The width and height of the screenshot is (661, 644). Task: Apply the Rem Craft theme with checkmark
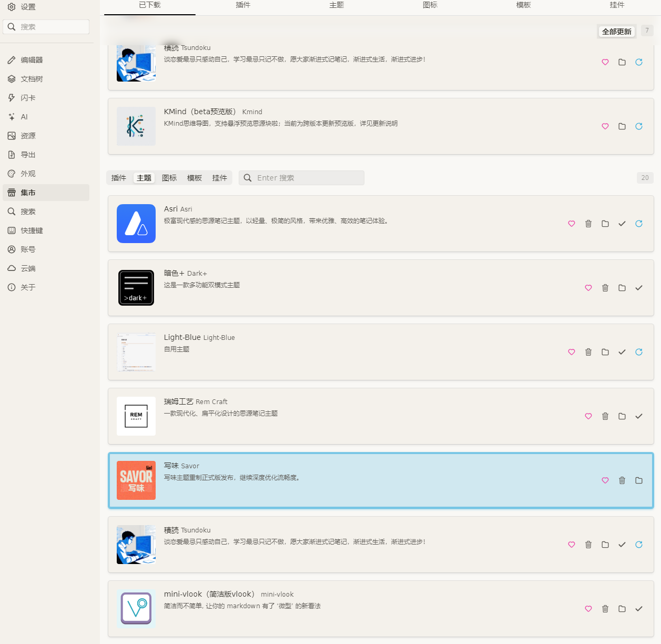(x=639, y=416)
